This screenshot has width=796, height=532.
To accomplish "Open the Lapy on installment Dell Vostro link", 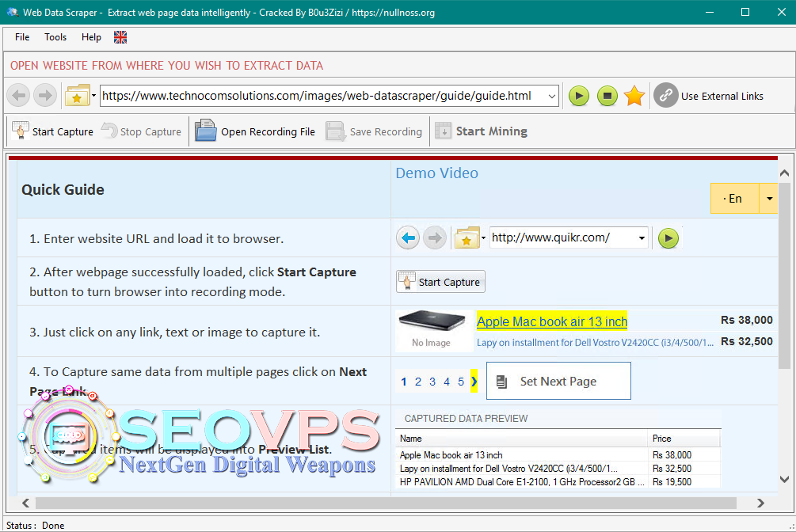I will click(595, 343).
